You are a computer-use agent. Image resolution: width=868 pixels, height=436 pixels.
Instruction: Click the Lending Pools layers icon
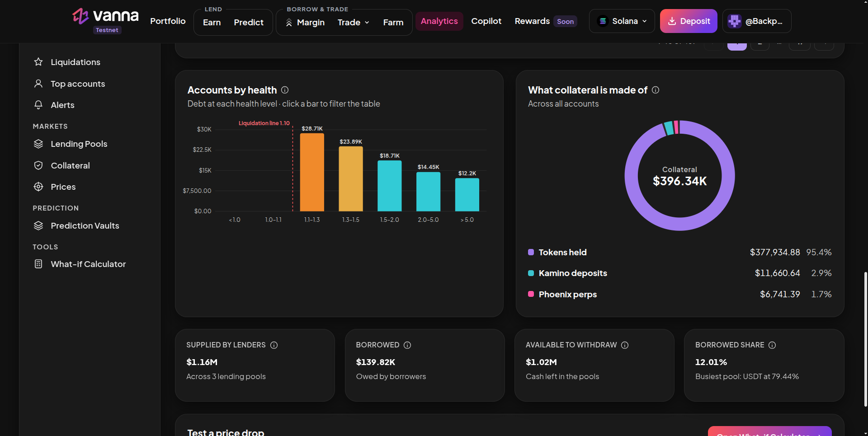tap(38, 144)
